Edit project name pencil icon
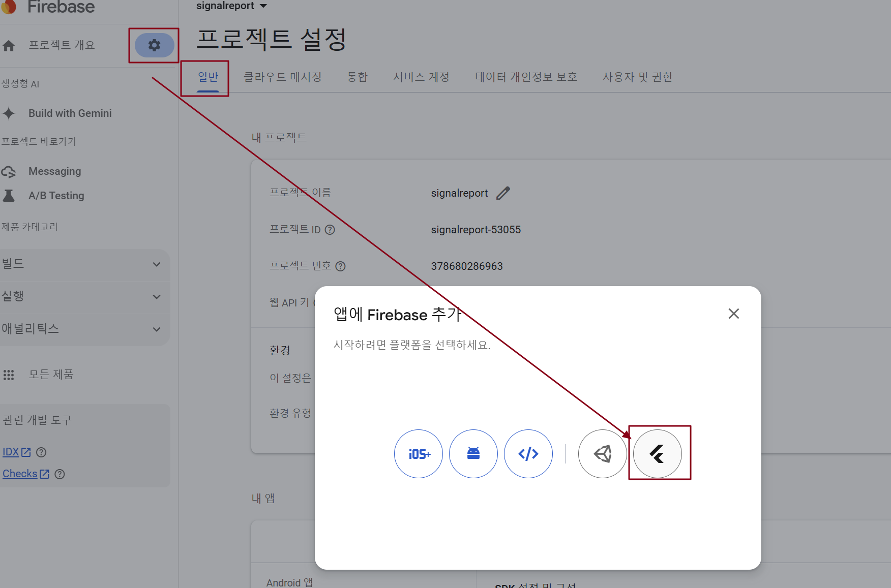Image resolution: width=891 pixels, height=588 pixels. 503,193
